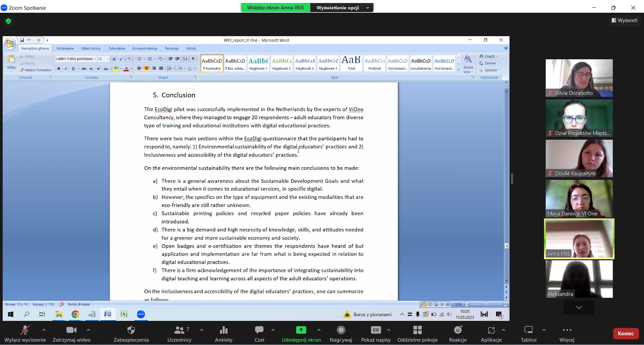Click Zamień replace button
This screenshot has width=644, height=345.
488,63
